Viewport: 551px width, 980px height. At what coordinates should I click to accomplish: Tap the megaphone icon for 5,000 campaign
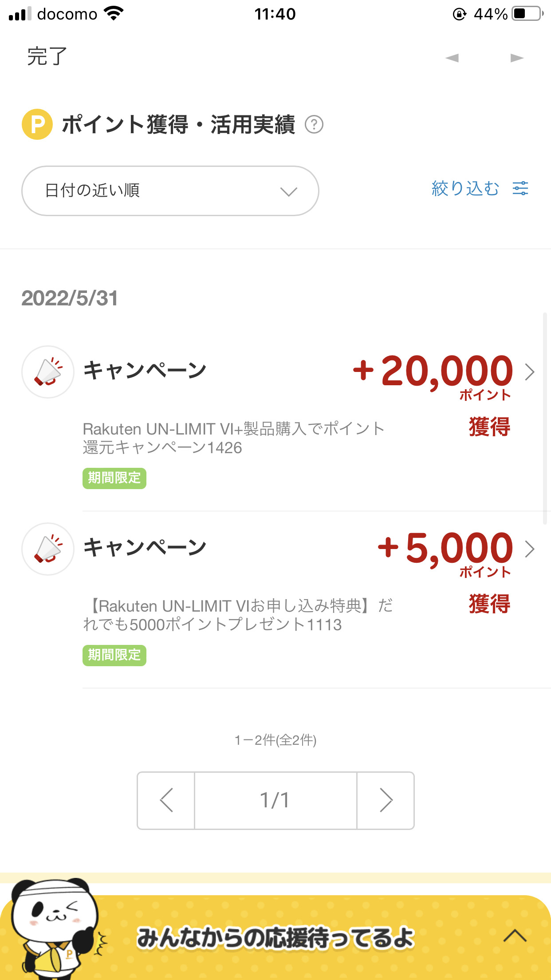tap(48, 549)
